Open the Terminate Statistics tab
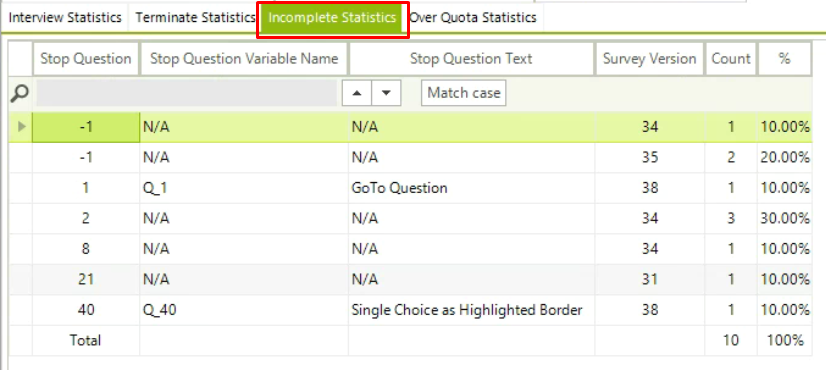The height and width of the screenshot is (370, 826). [x=195, y=17]
